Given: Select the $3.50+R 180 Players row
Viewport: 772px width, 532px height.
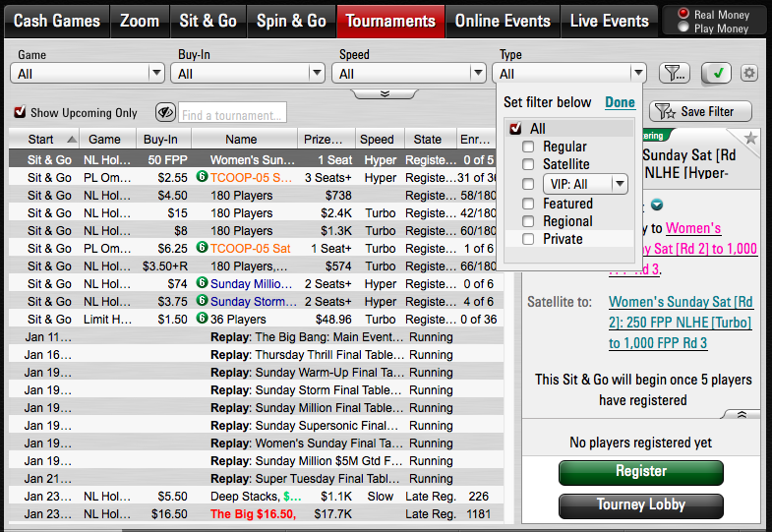Looking at the screenshot, I should (252, 266).
